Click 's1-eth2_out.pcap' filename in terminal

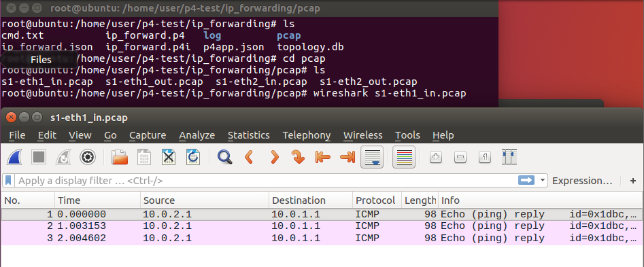[x=369, y=82]
